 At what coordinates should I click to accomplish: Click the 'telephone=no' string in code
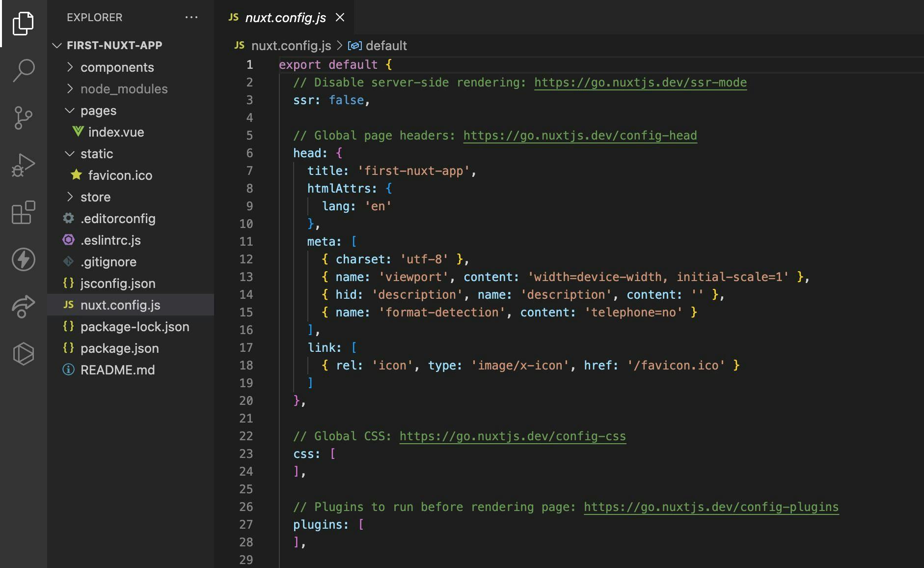pos(633,312)
